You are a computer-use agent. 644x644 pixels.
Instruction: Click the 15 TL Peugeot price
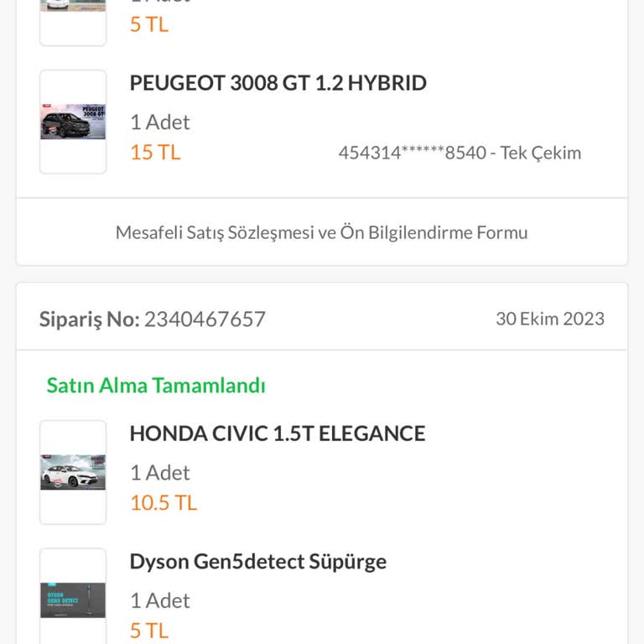pyautogui.click(x=155, y=153)
